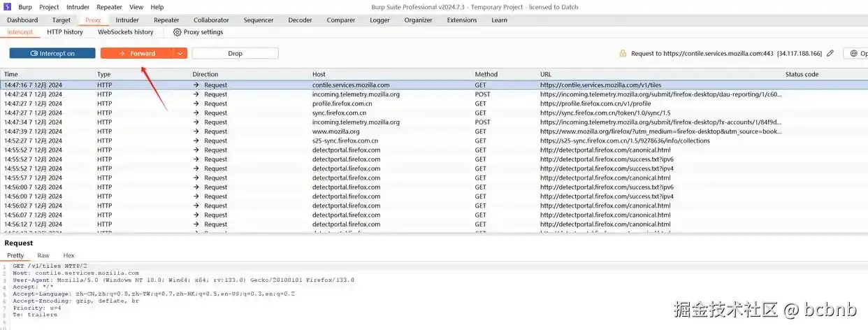The image size is (868, 330).
Task: Click the Te: trailers header line
Action: [35, 315]
